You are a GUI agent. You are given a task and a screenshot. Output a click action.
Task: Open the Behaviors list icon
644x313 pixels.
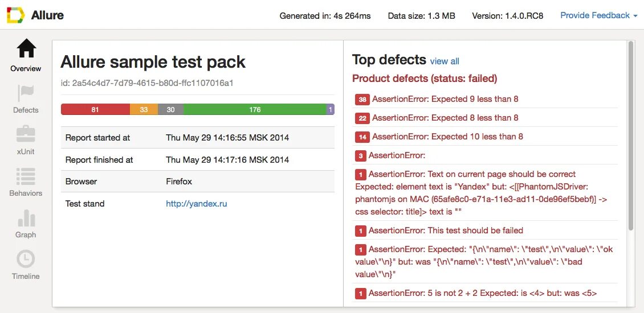tap(26, 175)
